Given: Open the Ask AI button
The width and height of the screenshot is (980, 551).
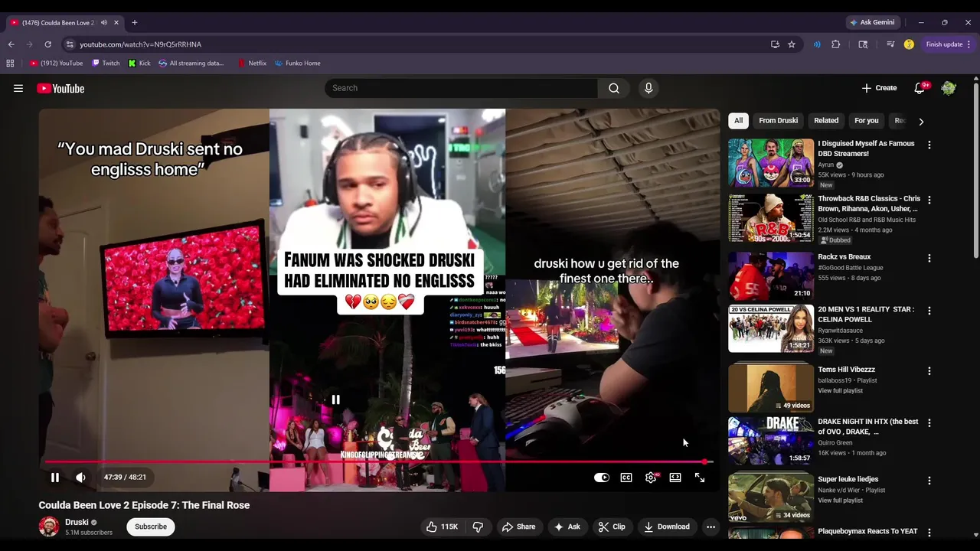Looking at the screenshot, I should point(567,527).
